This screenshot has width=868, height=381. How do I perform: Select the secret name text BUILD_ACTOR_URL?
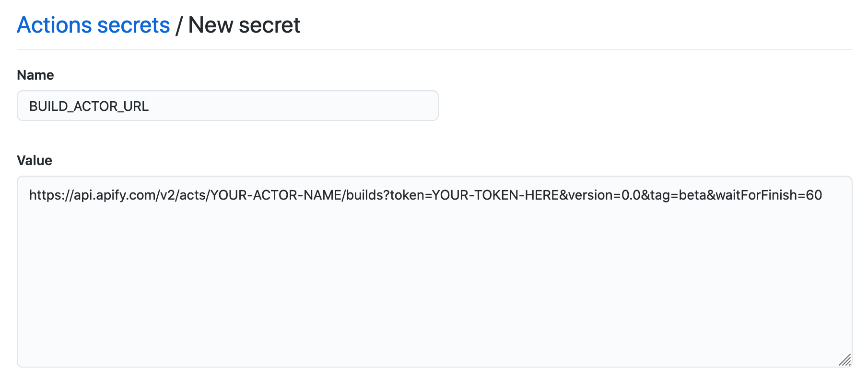point(89,106)
